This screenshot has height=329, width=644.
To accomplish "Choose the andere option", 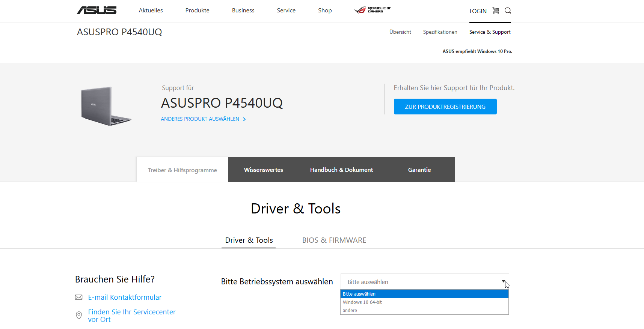I will click(x=424, y=310).
